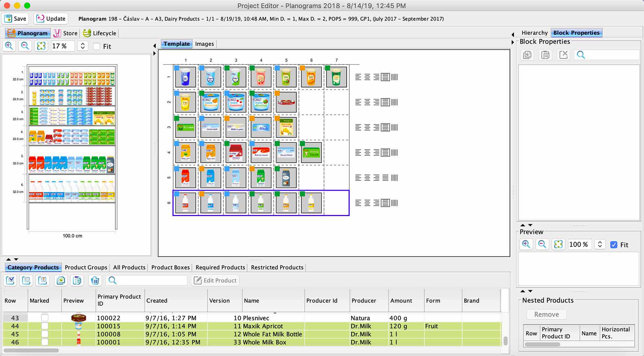Click horizontal scrollbar under product table
644x356 pixels.
click(31, 350)
